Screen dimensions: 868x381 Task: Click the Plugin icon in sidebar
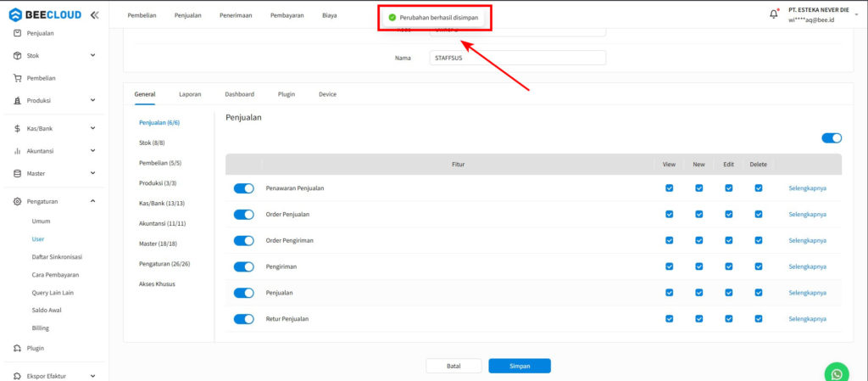point(18,348)
